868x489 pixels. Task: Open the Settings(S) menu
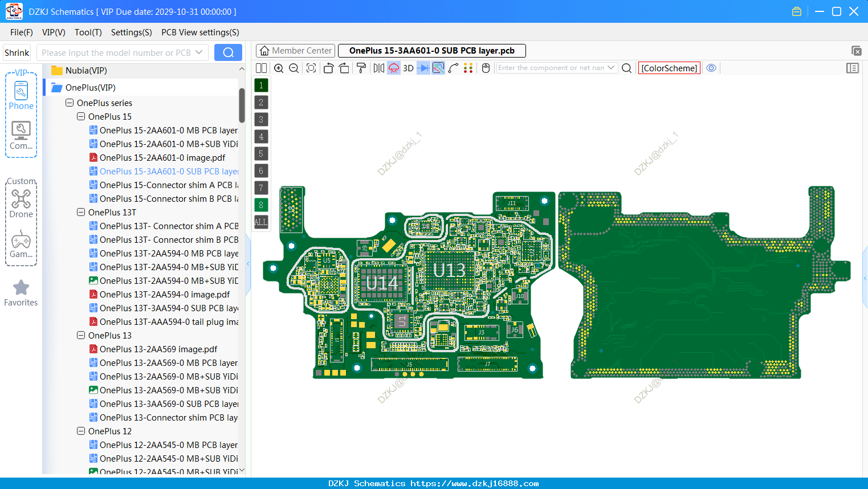coord(132,32)
